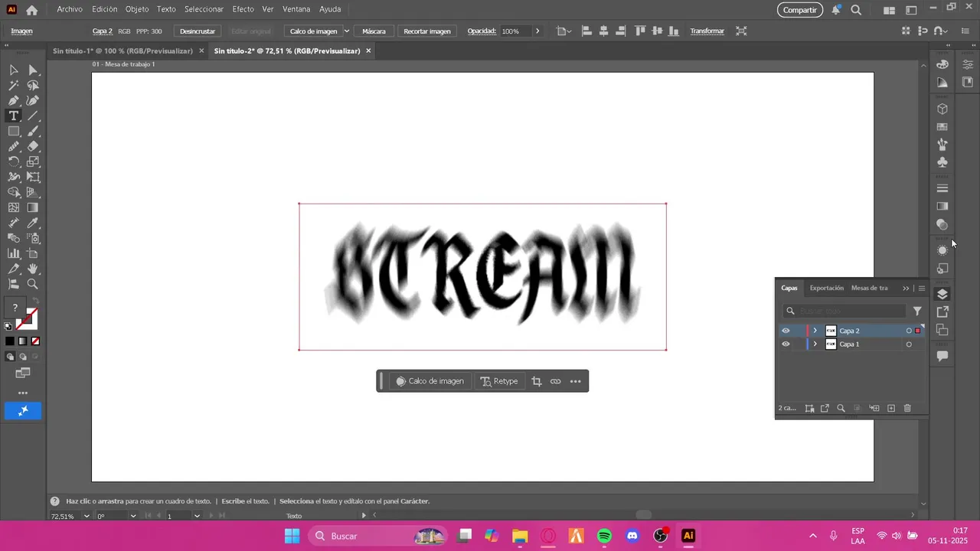980x551 pixels.
Task: Switch to Draw Normal mode
Action: coord(10,357)
